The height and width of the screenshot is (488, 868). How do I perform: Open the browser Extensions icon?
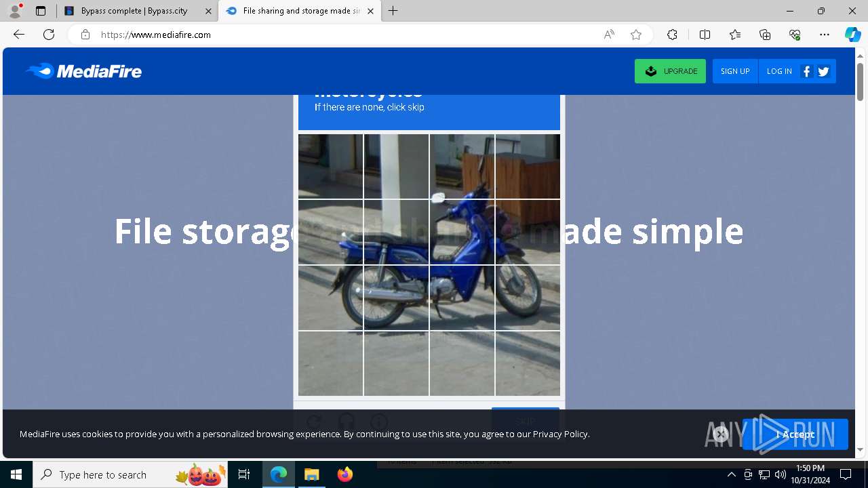(x=672, y=35)
